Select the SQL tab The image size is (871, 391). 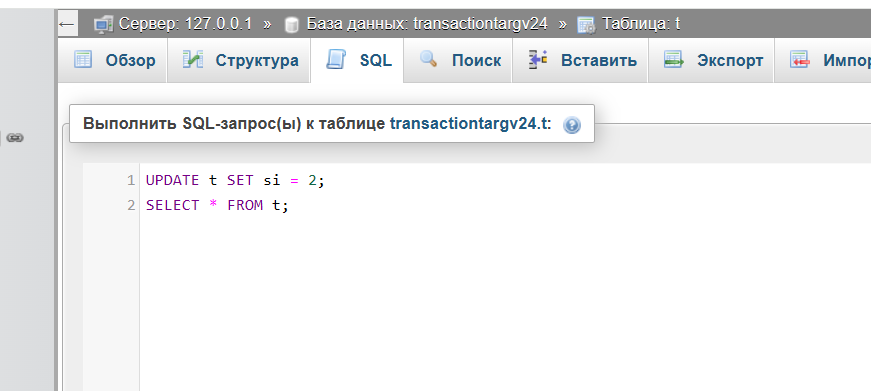(x=357, y=60)
